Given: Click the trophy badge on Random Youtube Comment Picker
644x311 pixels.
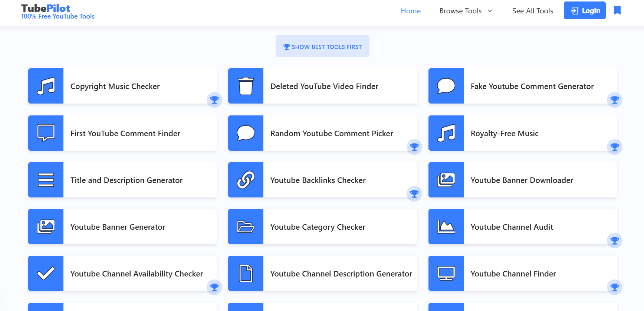Looking at the screenshot, I should (x=414, y=147).
